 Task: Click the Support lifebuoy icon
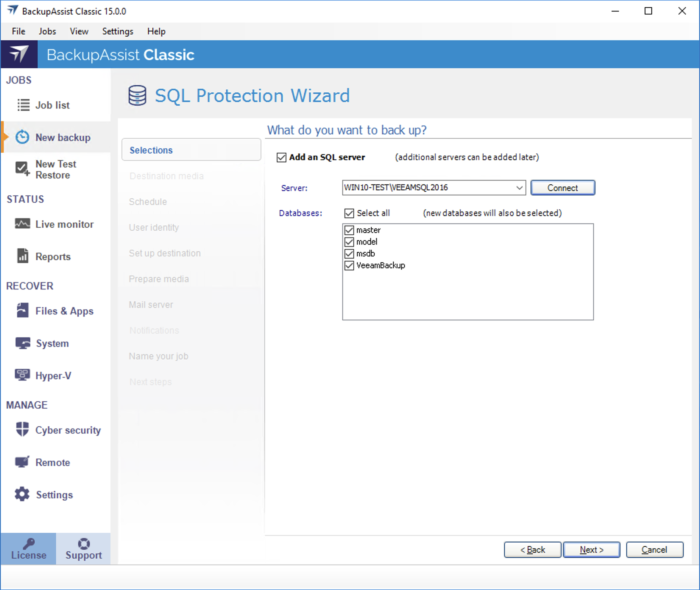click(84, 544)
